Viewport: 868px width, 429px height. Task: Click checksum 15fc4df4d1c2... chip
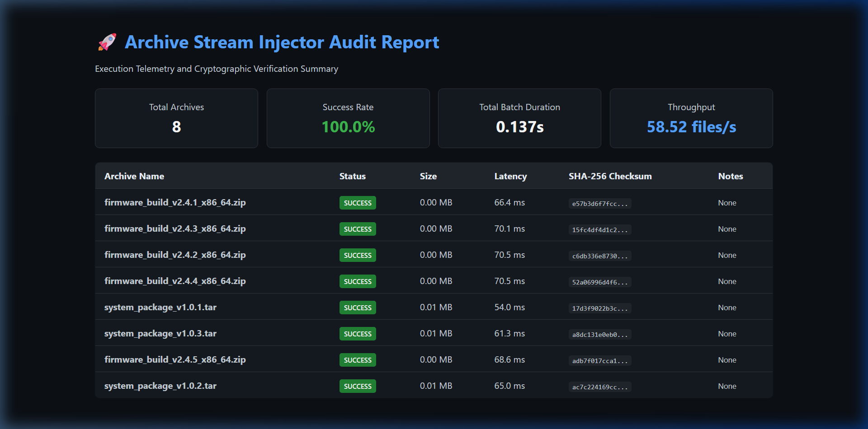click(600, 230)
